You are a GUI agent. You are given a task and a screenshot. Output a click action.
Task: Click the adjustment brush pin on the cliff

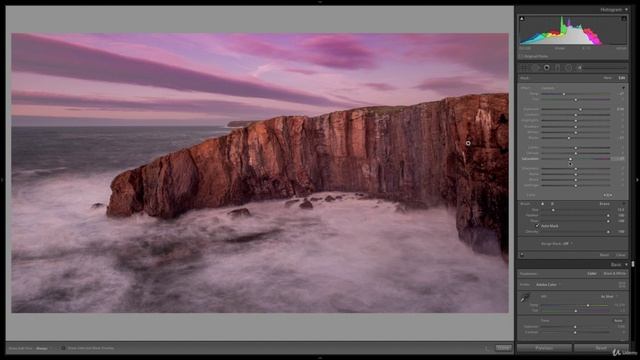[468, 143]
